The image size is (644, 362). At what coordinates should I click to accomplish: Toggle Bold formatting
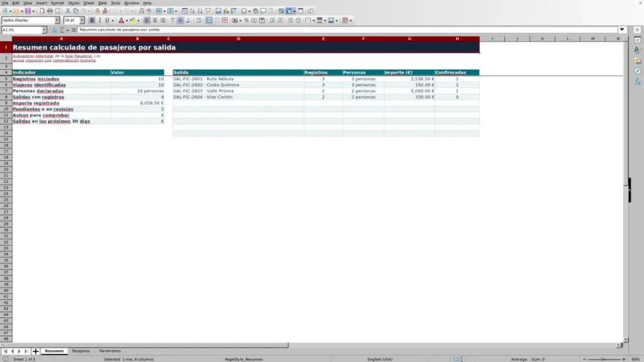92,20
